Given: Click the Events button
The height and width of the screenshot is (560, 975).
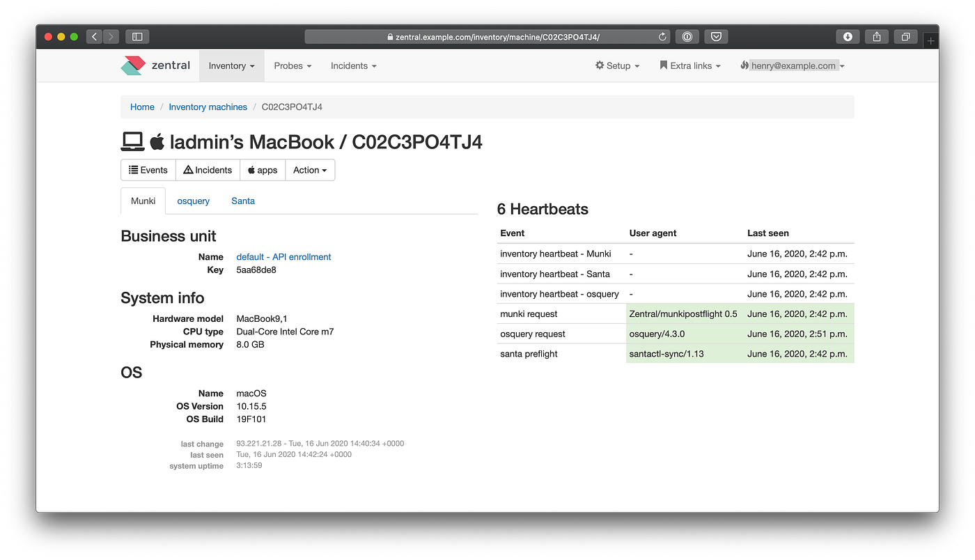Looking at the screenshot, I should tap(148, 170).
